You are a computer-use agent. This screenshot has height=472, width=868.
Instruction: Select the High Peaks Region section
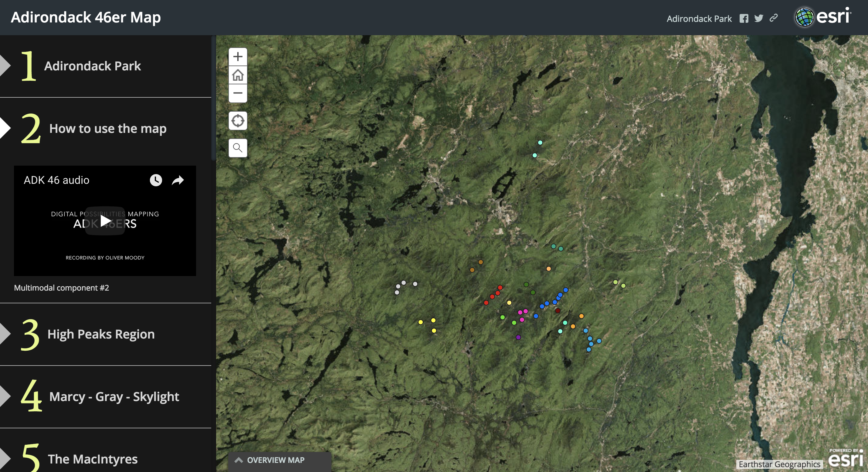tap(101, 334)
